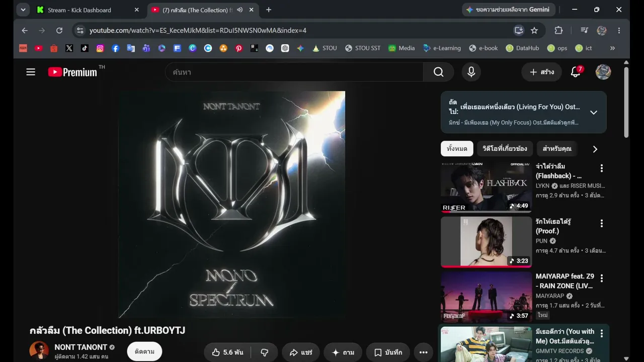The width and height of the screenshot is (644, 362).
Task: Open YouTube notifications bell
Action: click(576, 72)
